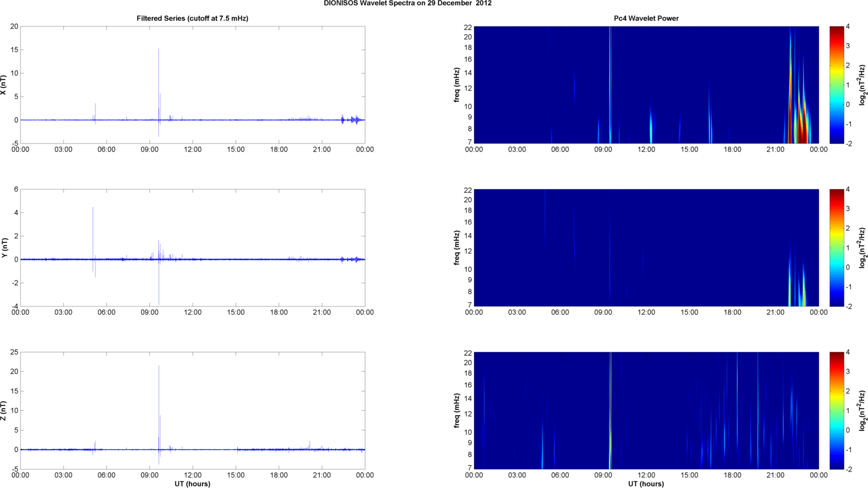Viewport: 868px width, 488px height.
Task: Click the colorbar beside the X wavelet spectrum
Action: tap(836, 85)
